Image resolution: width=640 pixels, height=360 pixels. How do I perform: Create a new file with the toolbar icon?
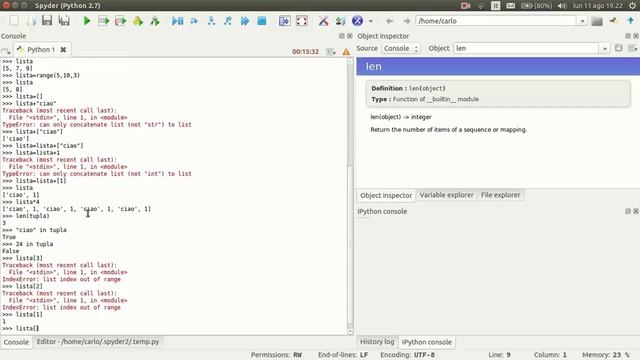(14, 21)
